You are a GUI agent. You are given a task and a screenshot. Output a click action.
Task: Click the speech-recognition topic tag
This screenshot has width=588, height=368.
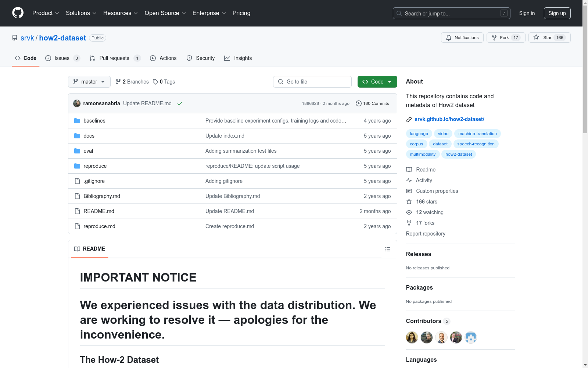476,144
